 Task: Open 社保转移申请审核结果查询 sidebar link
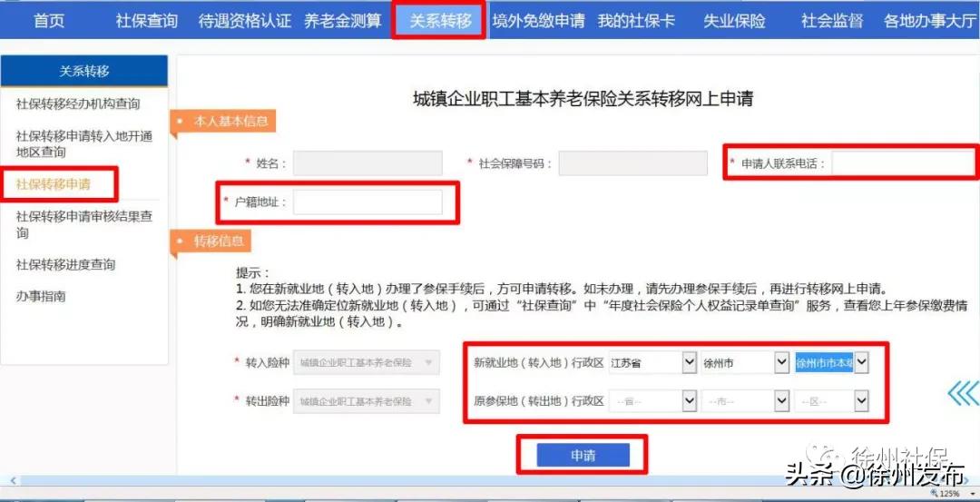84,224
